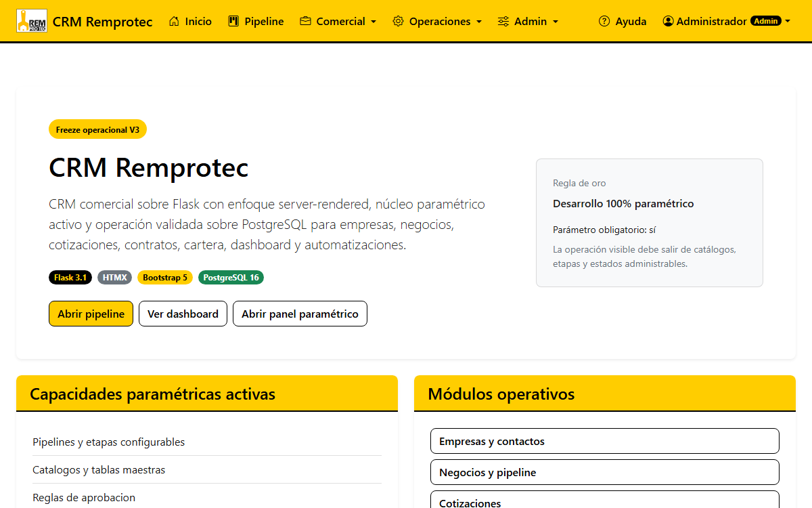Click the PostgreSQL 16 badge
This screenshot has width=812, height=508.
click(231, 278)
